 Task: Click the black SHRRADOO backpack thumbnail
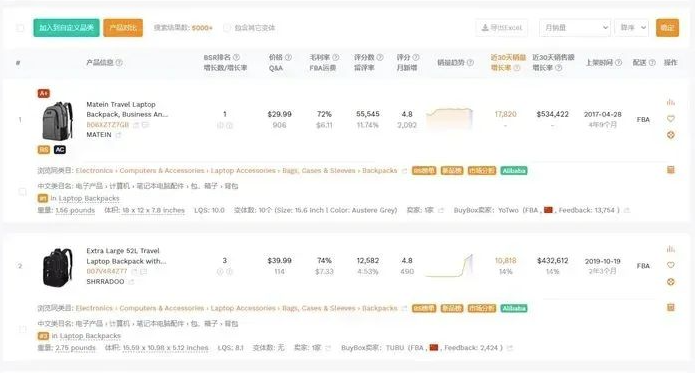coord(57,267)
